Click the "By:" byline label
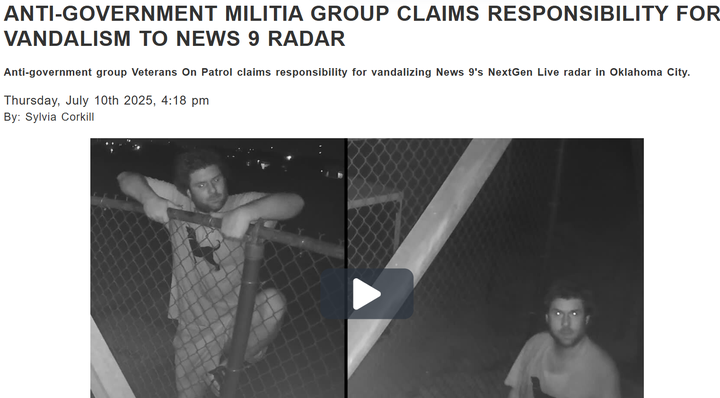The height and width of the screenshot is (398, 720). (12, 117)
